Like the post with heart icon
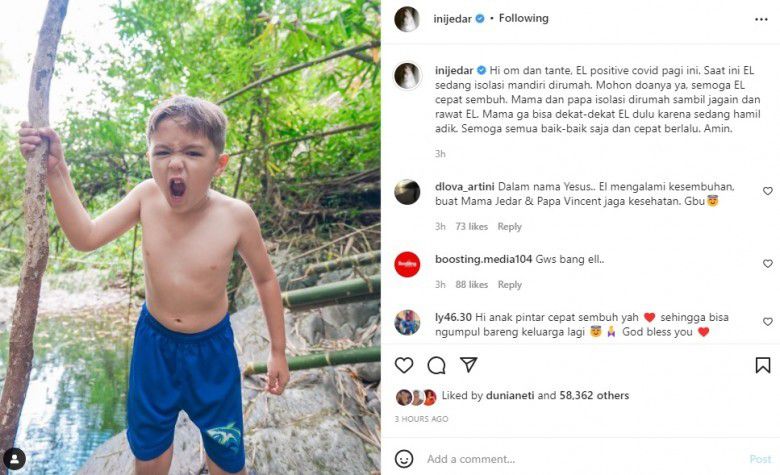780x475 pixels. [x=404, y=365]
